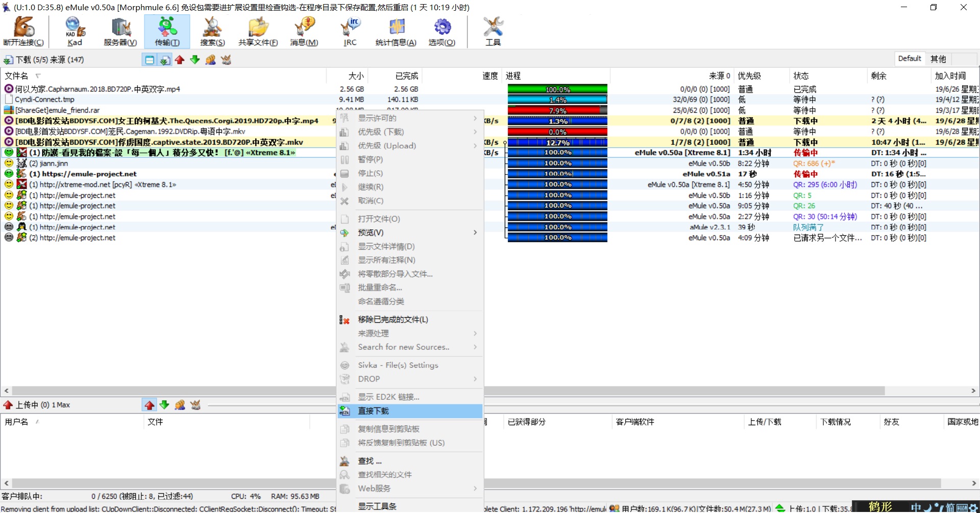This screenshot has width=980, height=513.
Task: Expand the 预览(V) submenu arrow
Action: pyautogui.click(x=475, y=233)
